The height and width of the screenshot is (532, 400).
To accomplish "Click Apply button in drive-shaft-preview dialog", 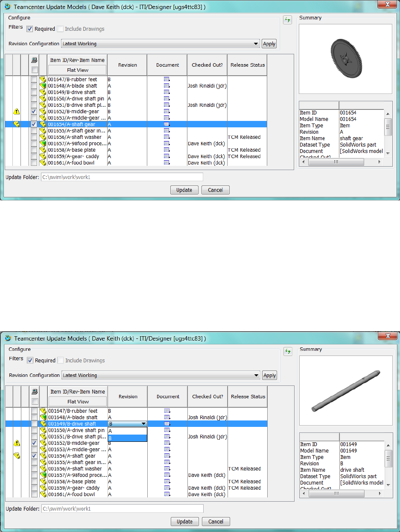I will (x=269, y=375).
